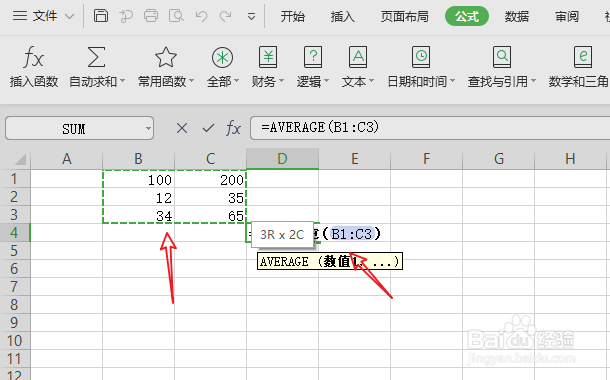Select the 公式 ribbon tab
The image size is (610, 380).
click(467, 16)
